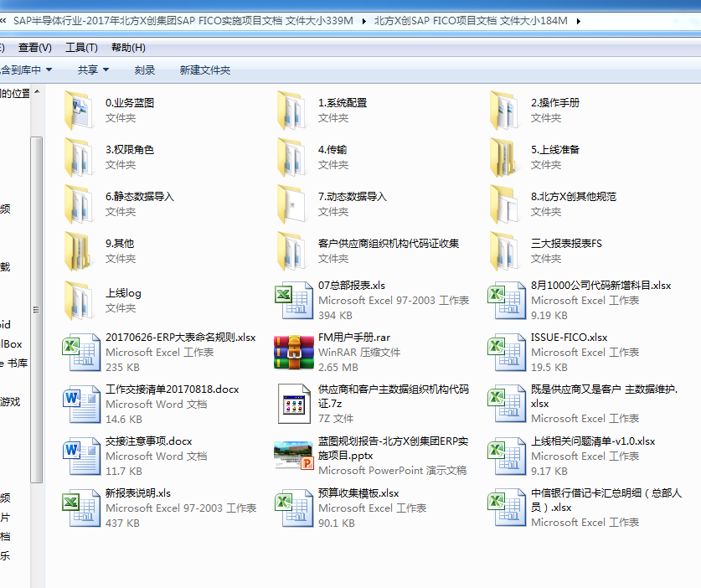The width and height of the screenshot is (701, 588).
Task: Click the file name 07总部报表.xls
Action: pyautogui.click(x=352, y=286)
